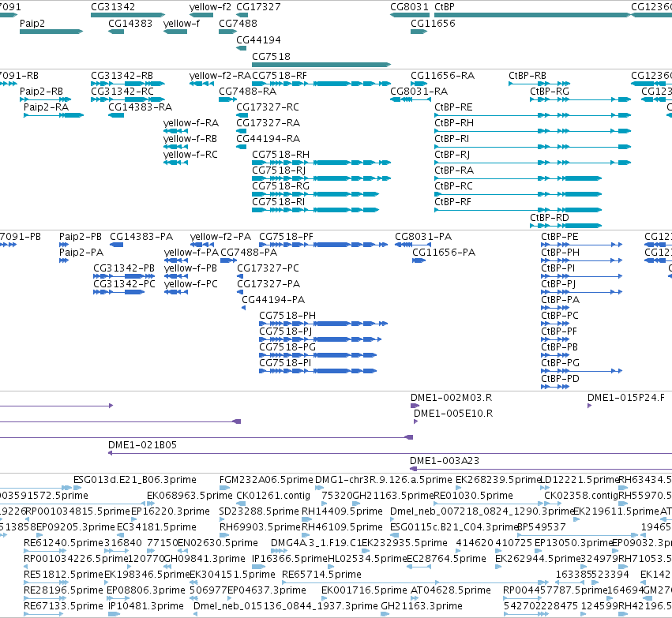Screen dimensions: 672x618
Task: Select protein CG7518-PI
Action: pos(318,371)
